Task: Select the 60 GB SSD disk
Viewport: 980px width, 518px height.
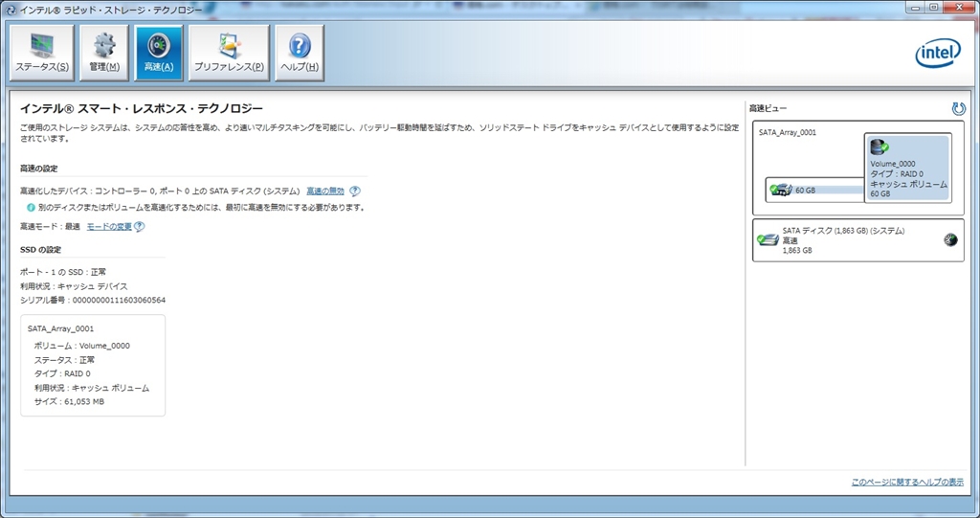Action: [815, 190]
